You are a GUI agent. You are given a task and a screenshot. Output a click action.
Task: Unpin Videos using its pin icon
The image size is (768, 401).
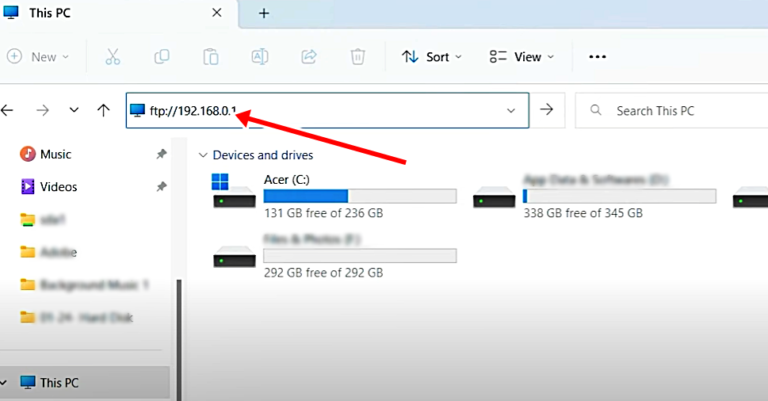[161, 187]
